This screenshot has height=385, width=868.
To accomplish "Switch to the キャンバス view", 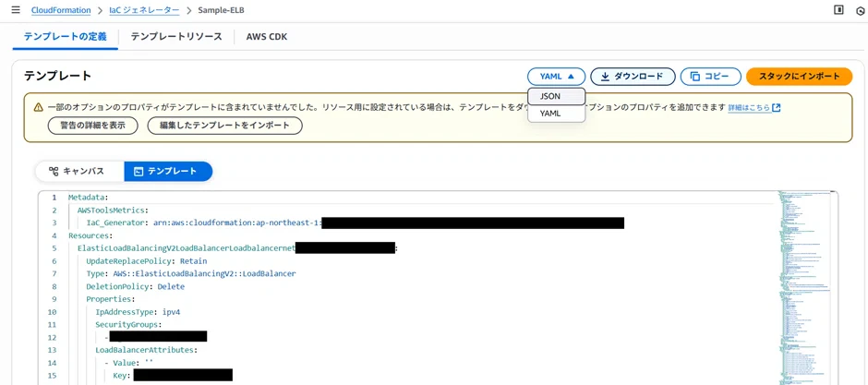I will 79,172.
